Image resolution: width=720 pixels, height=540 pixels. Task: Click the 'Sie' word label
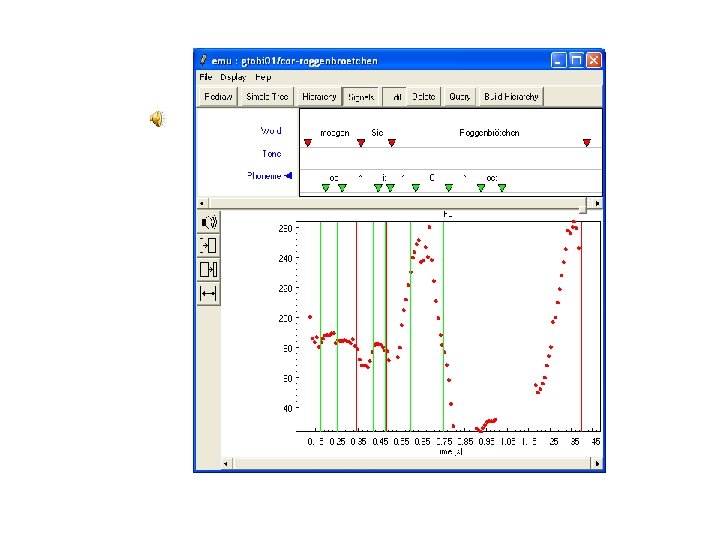(x=377, y=133)
